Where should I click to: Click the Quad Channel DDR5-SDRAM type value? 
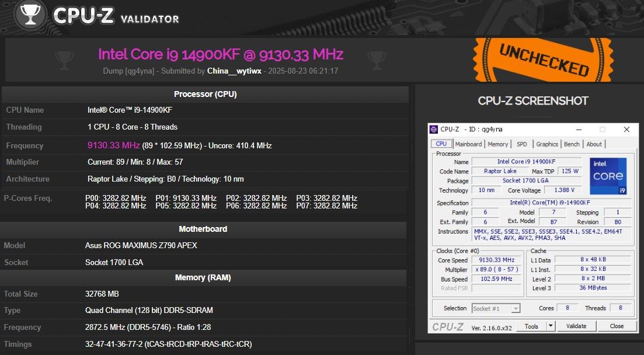[x=149, y=310]
